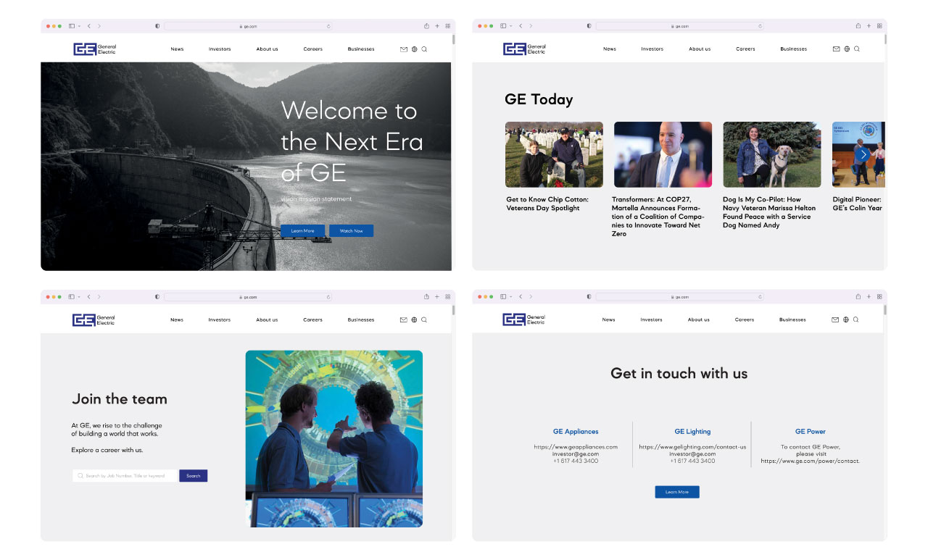Open About us in GE Today window navigation
Image resolution: width=928 pixels, height=560 pixels.
point(700,49)
